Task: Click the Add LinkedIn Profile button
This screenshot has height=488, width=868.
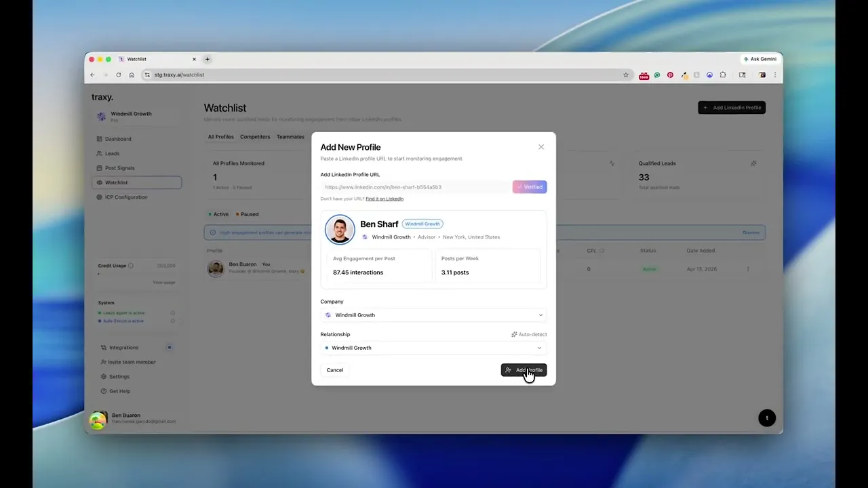Action: 732,108
